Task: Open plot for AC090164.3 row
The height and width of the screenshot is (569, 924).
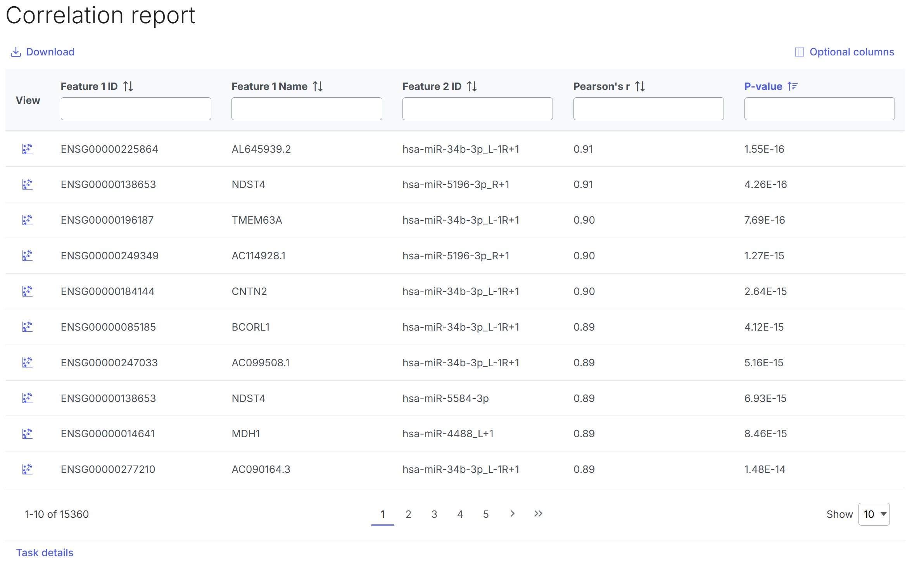Action: [27, 469]
